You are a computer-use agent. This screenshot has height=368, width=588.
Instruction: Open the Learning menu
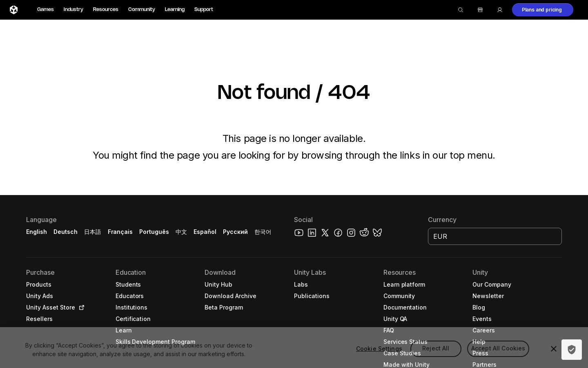tap(175, 9)
